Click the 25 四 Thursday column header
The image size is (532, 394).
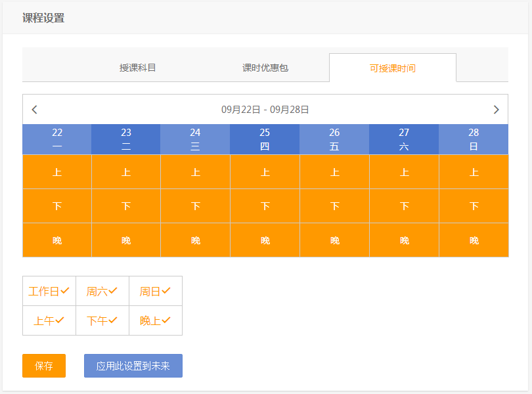coord(265,139)
